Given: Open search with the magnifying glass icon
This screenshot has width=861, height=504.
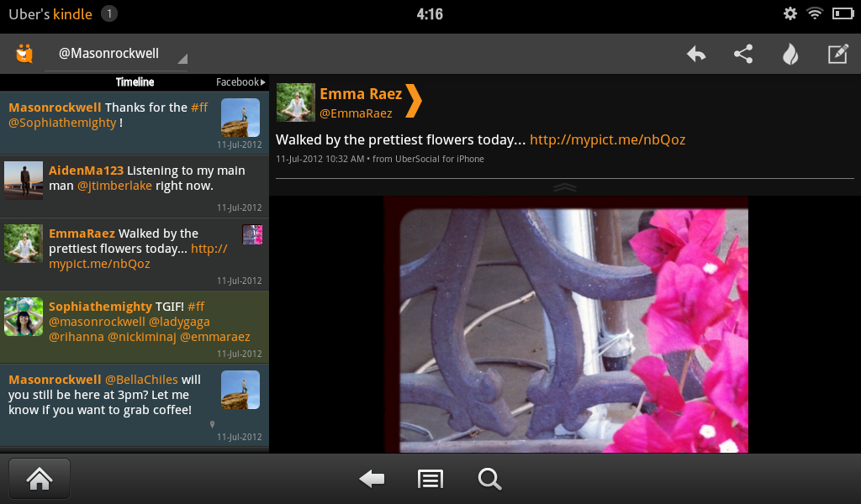Looking at the screenshot, I should [x=489, y=479].
